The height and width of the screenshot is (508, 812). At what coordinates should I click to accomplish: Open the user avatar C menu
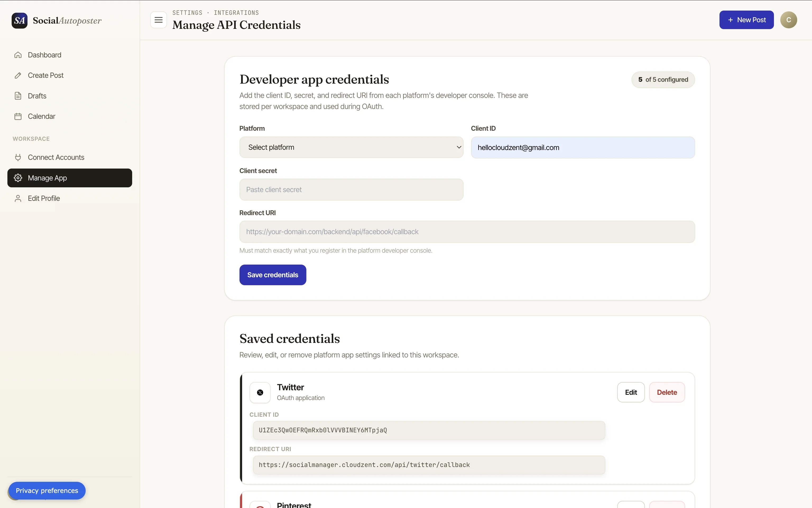click(x=788, y=20)
